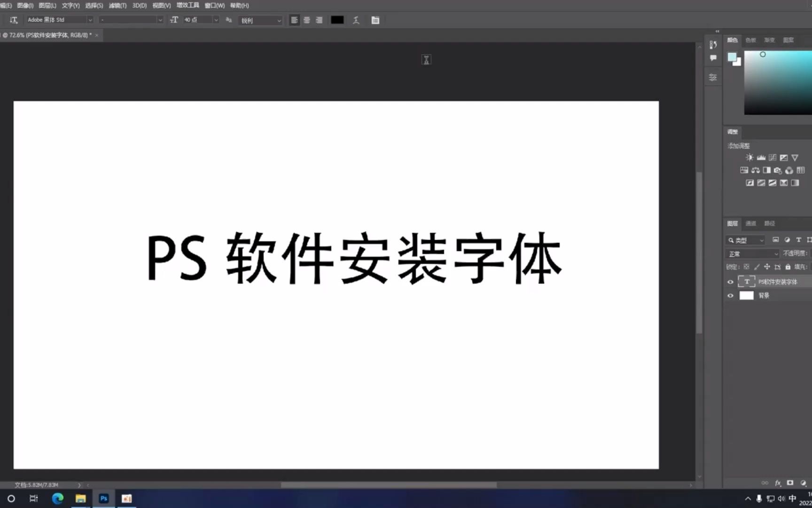
Task: Collapse panels with double-arrow icon
Action: [x=717, y=31]
